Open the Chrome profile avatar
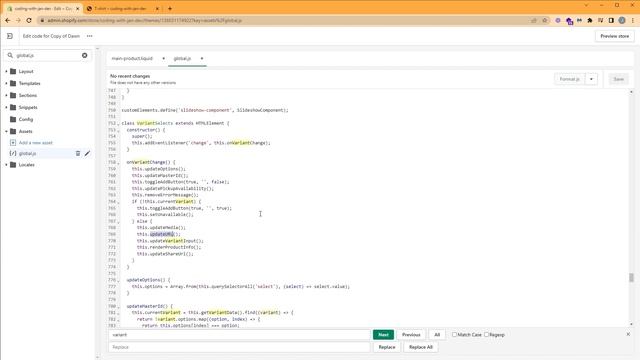The width and height of the screenshot is (640, 360). (622, 20)
